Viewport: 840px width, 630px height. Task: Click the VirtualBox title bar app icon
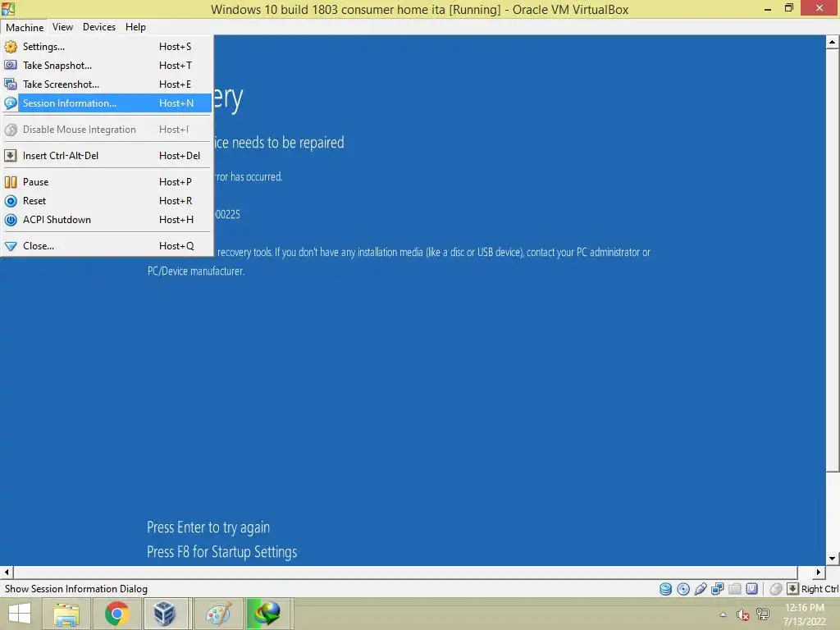click(8, 8)
